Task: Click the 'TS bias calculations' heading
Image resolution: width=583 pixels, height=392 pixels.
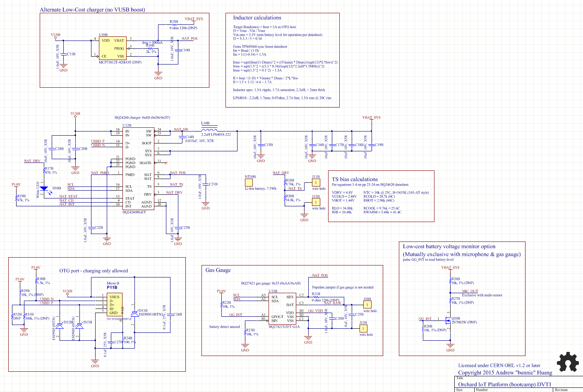Action: point(355,179)
